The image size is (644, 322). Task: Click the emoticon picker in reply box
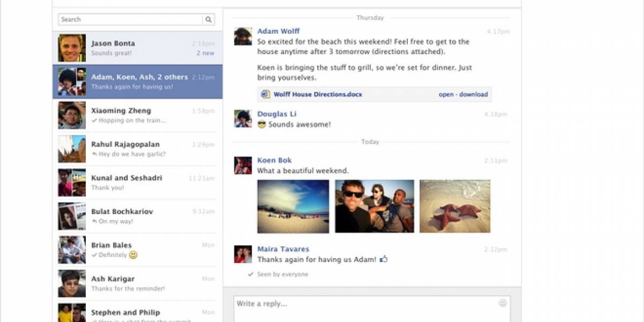pyautogui.click(x=503, y=303)
